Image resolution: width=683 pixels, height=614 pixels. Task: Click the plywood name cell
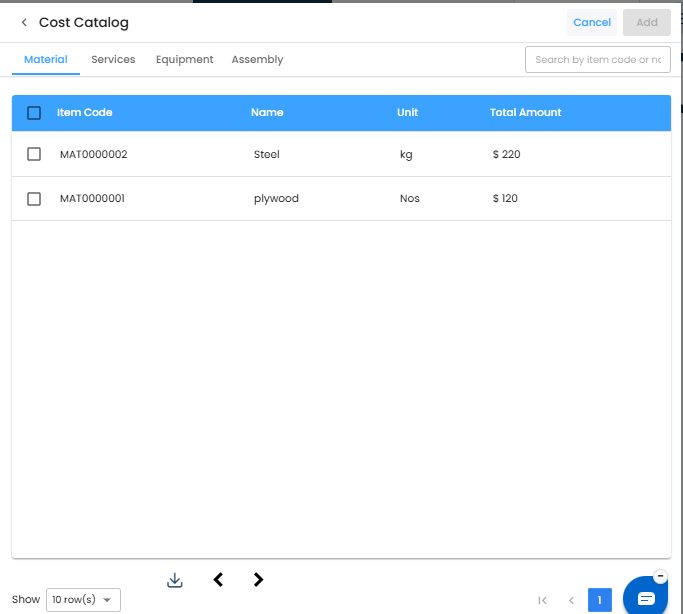click(276, 199)
